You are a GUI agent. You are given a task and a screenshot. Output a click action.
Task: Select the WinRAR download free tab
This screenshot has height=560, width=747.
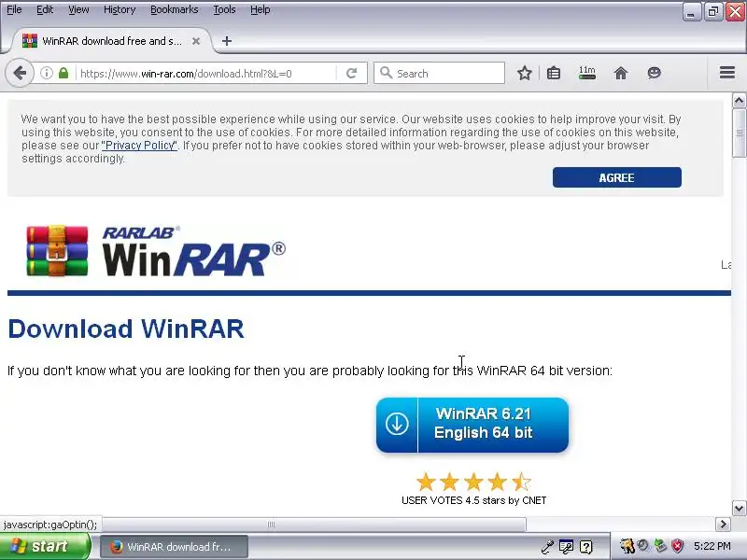[x=111, y=41]
